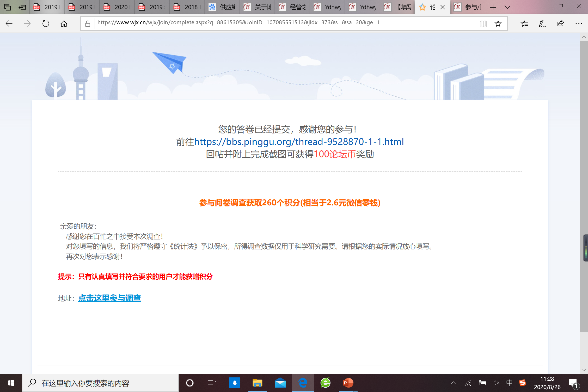Screen dimensions: 588x392
Task: Toggle the muted volume tray icon
Action: 496,383
